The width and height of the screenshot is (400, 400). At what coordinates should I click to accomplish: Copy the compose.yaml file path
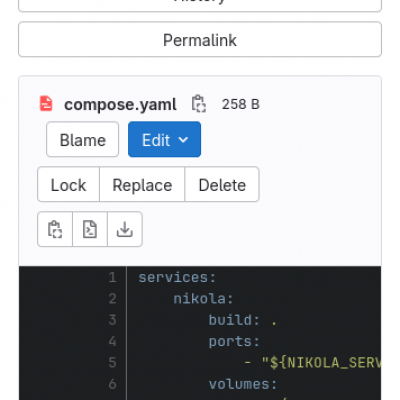(x=199, y=104)
